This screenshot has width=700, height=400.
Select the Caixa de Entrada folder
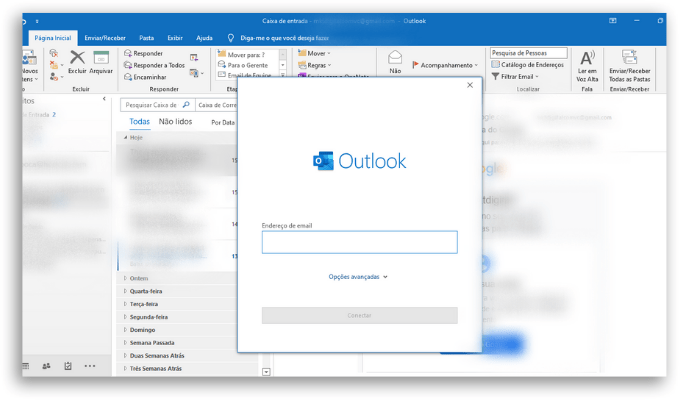click(x=39, y=115)
